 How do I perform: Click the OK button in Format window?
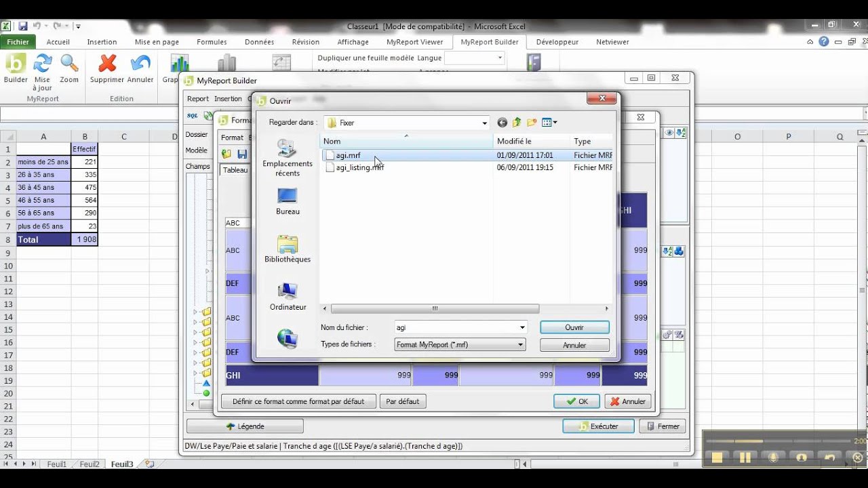[x=576, y=401]
